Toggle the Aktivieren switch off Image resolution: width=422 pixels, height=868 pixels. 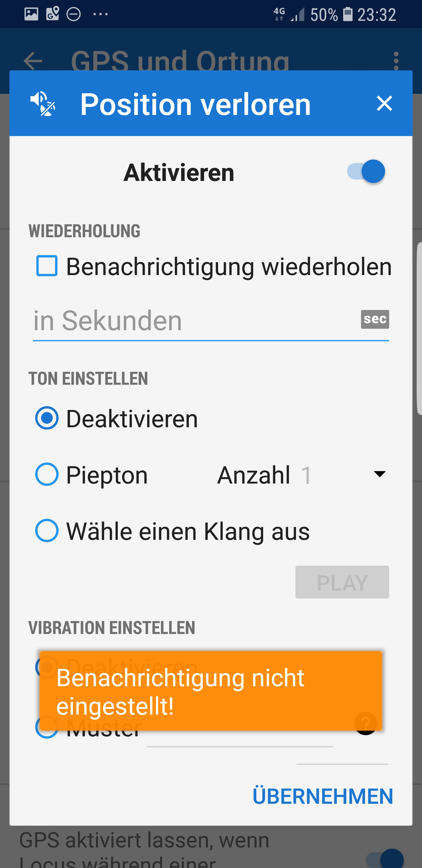(366, 172)
